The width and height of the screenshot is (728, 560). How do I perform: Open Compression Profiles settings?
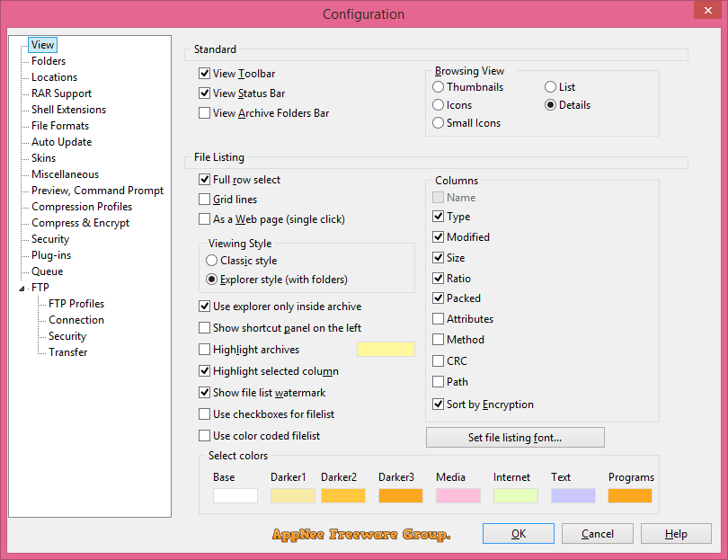82,207
